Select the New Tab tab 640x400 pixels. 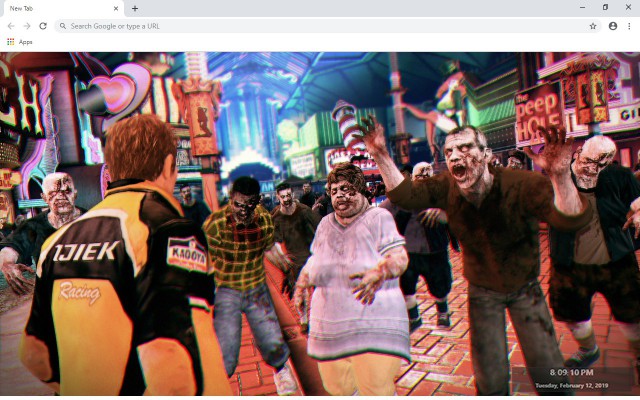pyautogui.click(x=63, y=8)
